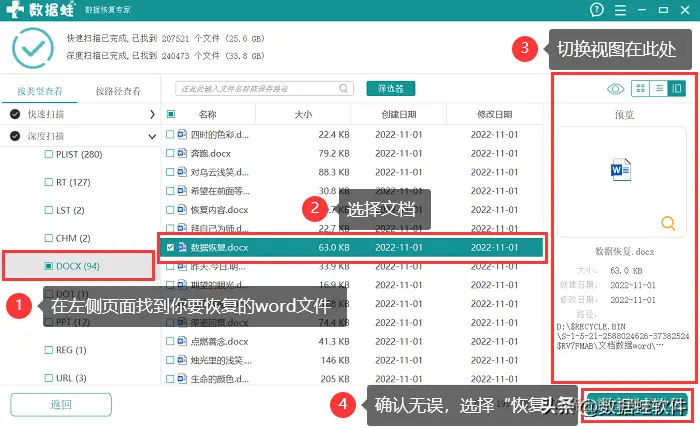Open the 筛选器 filter button

click(x=391, y=88)
